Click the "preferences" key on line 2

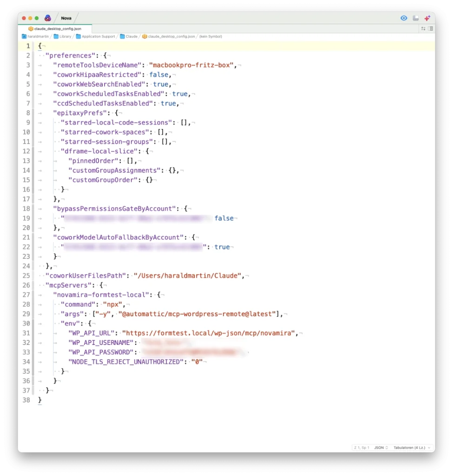[70, 56]
